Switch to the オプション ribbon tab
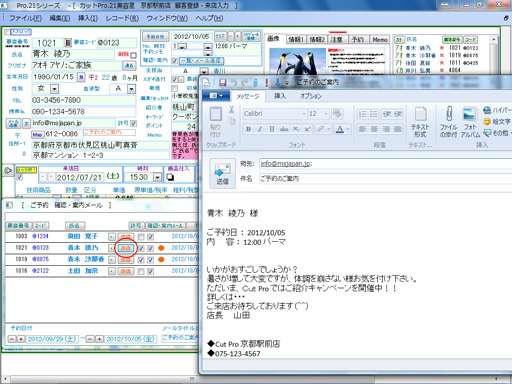 pos(311,96)
